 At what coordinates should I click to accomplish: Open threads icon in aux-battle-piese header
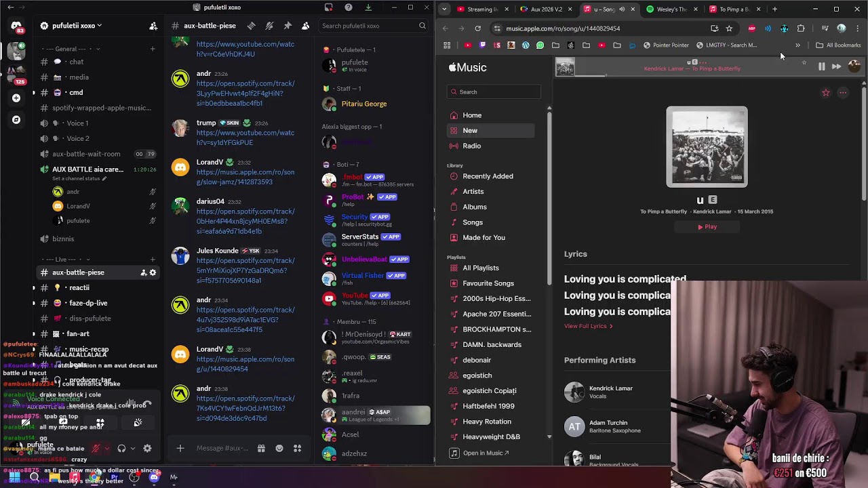point(251,26)
